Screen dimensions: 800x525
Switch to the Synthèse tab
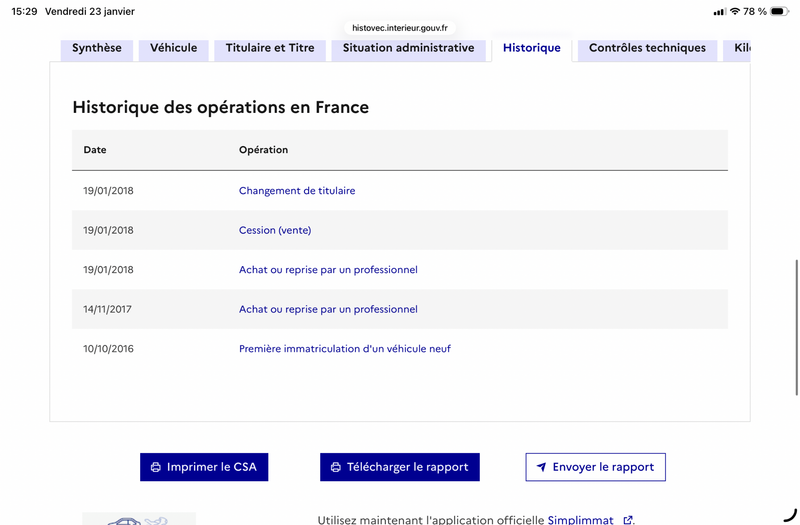pos(97,50)
